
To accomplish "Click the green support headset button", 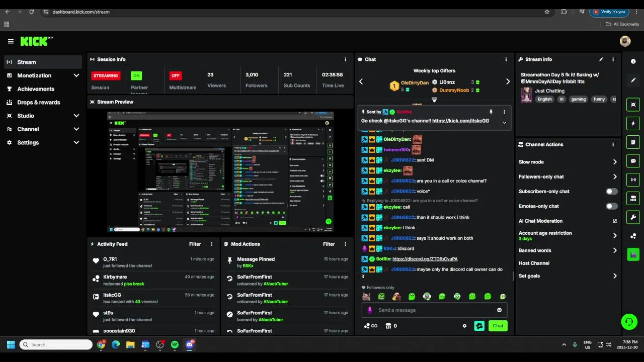I will [628, 321].
